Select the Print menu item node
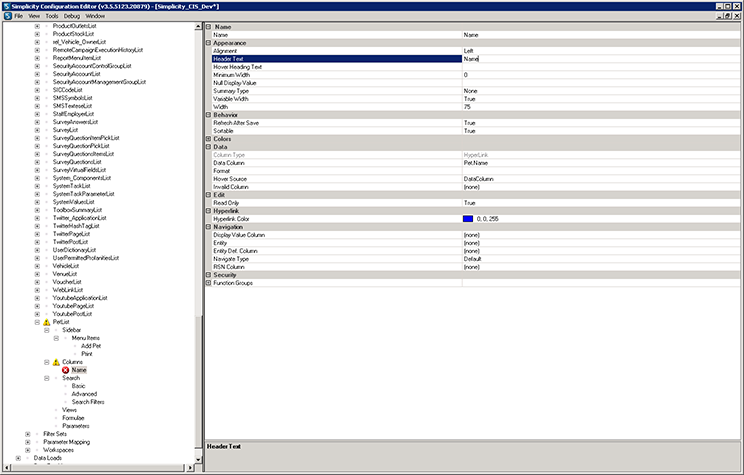 pos(86,354)
